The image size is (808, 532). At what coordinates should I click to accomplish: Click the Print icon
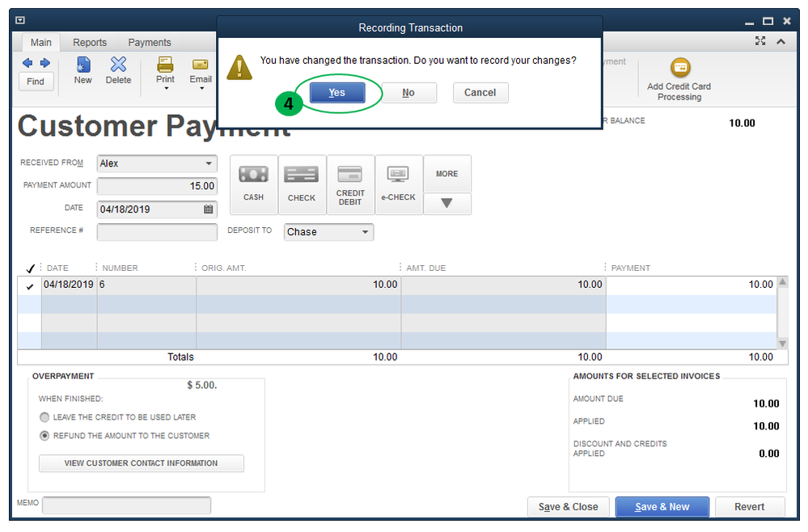(165, 65)
